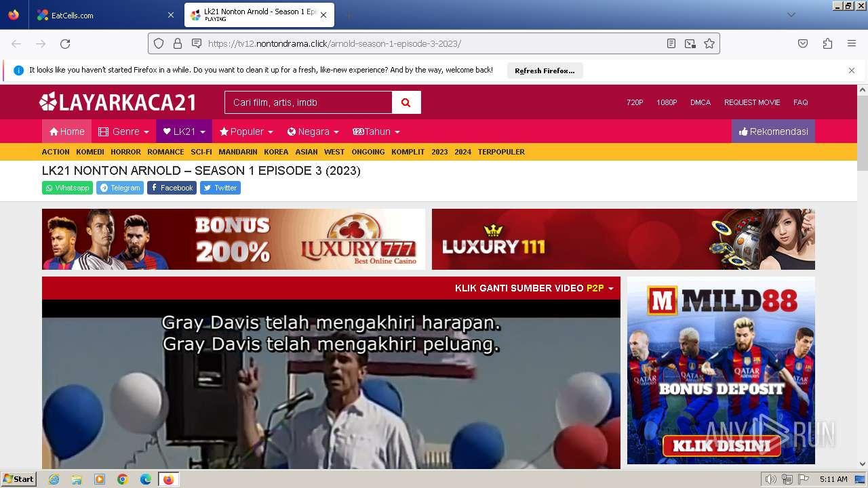868x488 pixels.
Task: Open site permissions icon in address bar
Action: [x=197, y=43]
